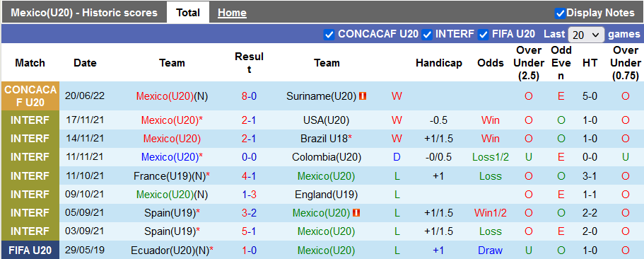Uncheck the INTERF filter checkbox

click(427, 35)
